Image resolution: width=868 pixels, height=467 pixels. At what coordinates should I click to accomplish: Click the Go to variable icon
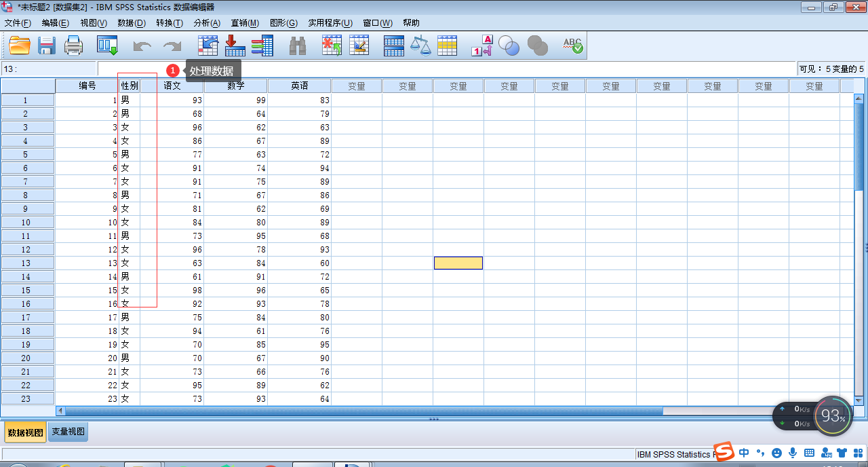click(235, 45)
